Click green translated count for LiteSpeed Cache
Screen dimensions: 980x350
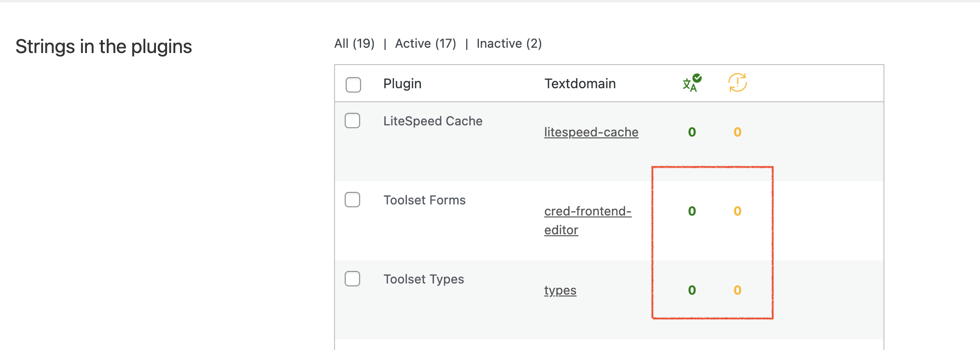coord(692,132)
